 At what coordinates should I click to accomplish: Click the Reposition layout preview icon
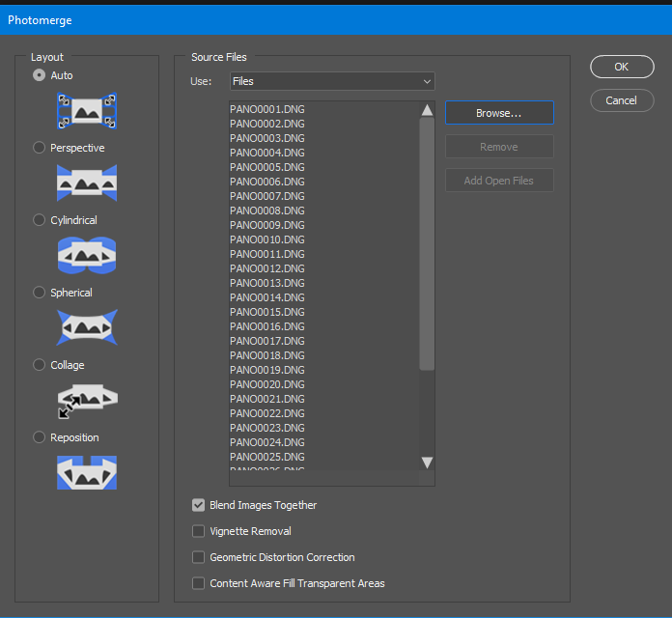pos(87,471)
